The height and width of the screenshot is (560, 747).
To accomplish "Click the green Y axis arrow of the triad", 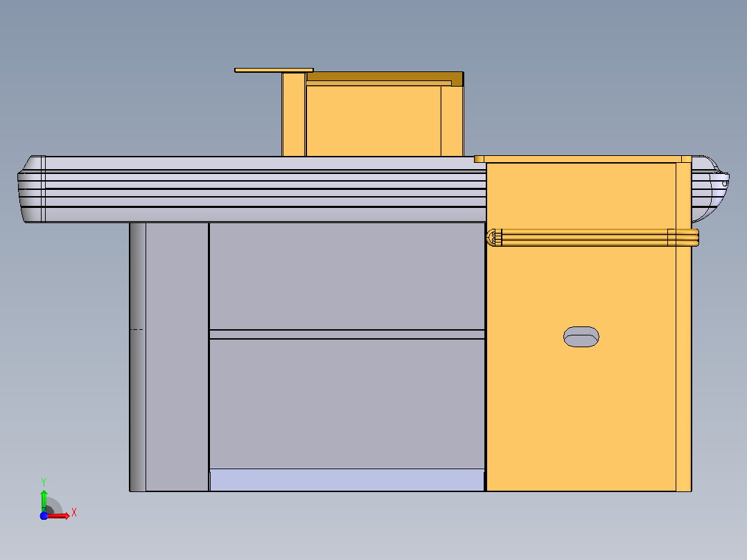I will pyautogui.click(x=44, y=500).
